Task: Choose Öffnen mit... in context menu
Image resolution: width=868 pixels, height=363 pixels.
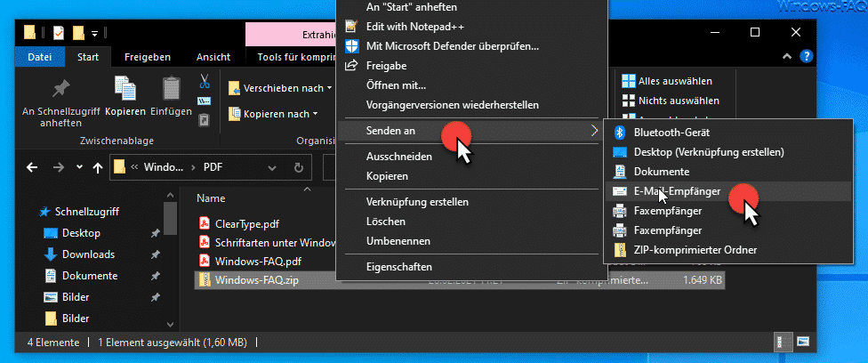Action: pos(470,85)
